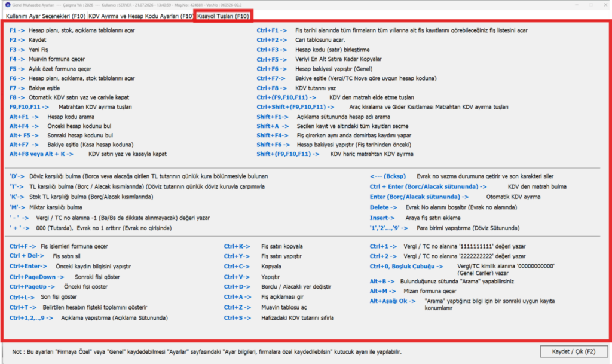Click the application icon in title bar
612x364 pixels.
[8, 5]
